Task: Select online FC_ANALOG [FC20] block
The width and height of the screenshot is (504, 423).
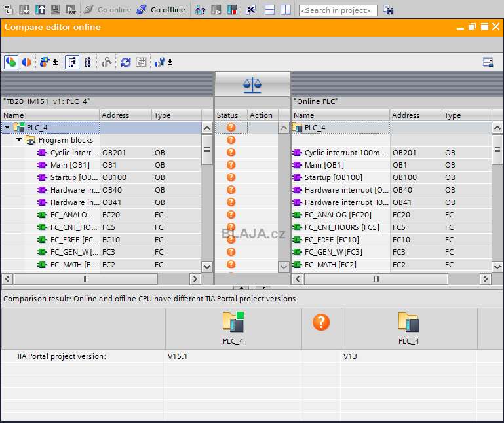Action: tap(338, 215)
